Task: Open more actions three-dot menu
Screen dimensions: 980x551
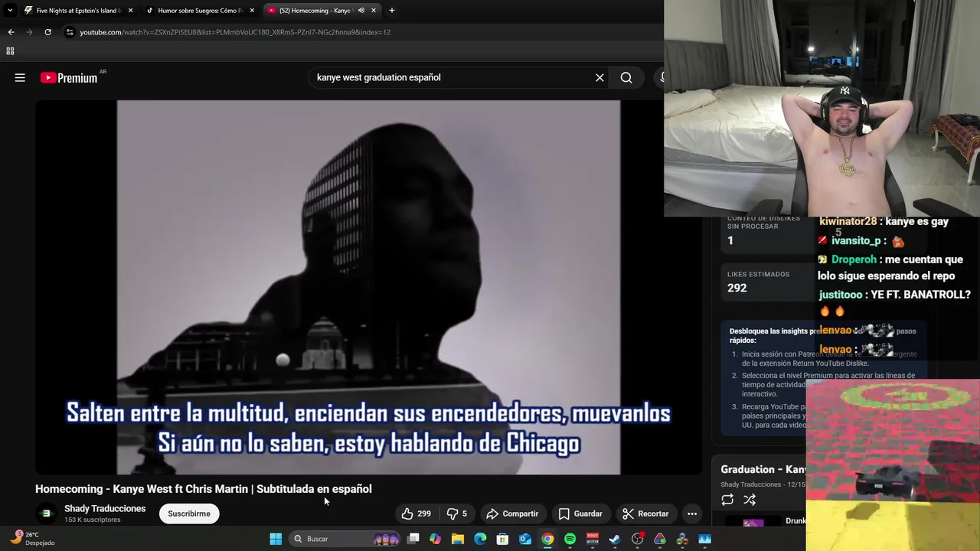Action: click(x=692, y=514)
